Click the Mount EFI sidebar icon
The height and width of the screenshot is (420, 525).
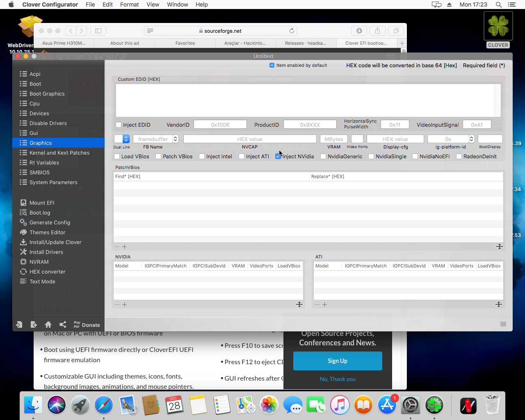23,203
